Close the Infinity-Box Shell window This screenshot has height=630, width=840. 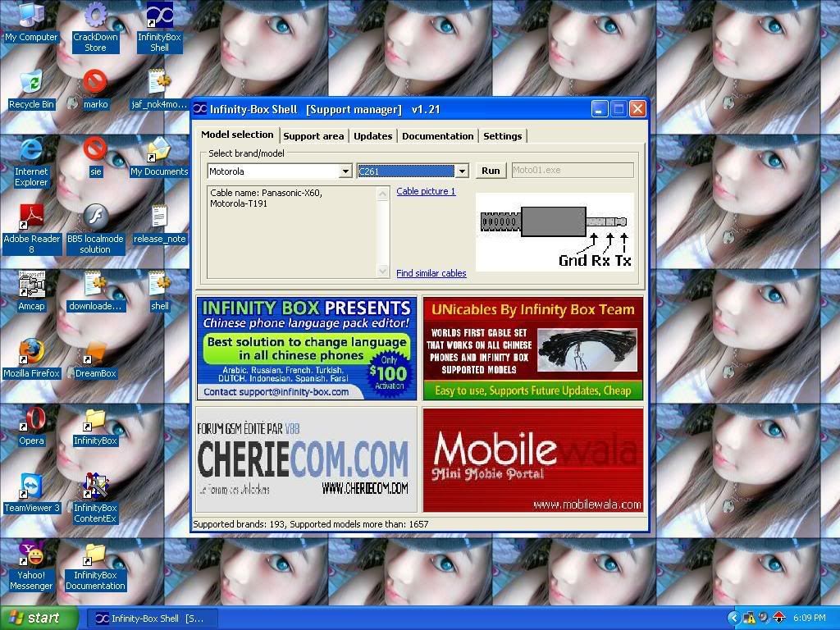pyautogui.click(x=637, y=109)
